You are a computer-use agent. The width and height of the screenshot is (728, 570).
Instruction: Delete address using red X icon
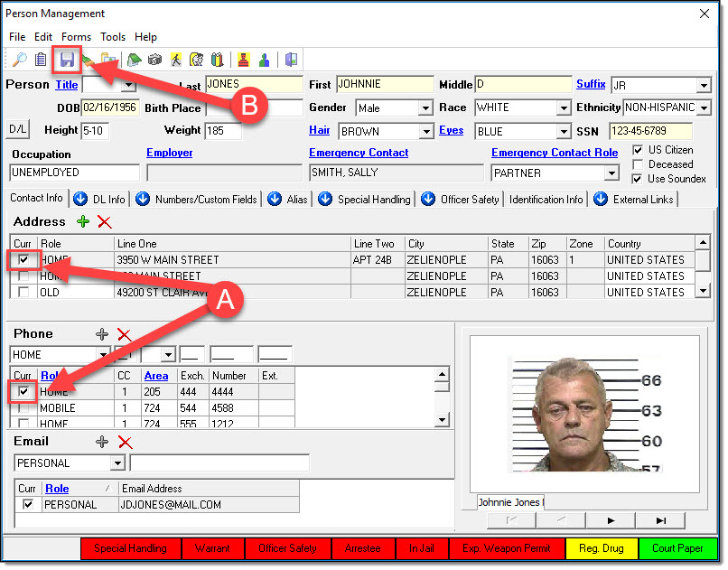(105, 221)
